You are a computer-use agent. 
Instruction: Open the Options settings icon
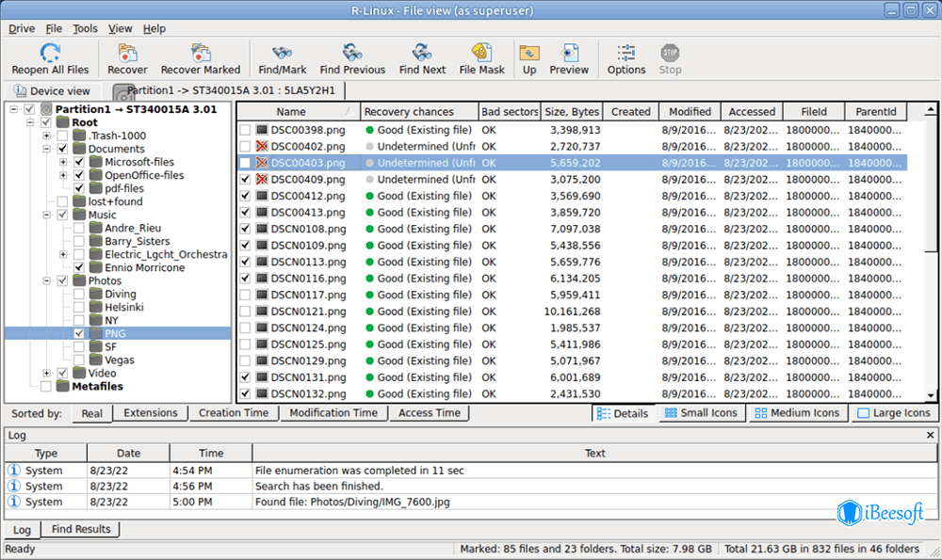click(626, 53)
